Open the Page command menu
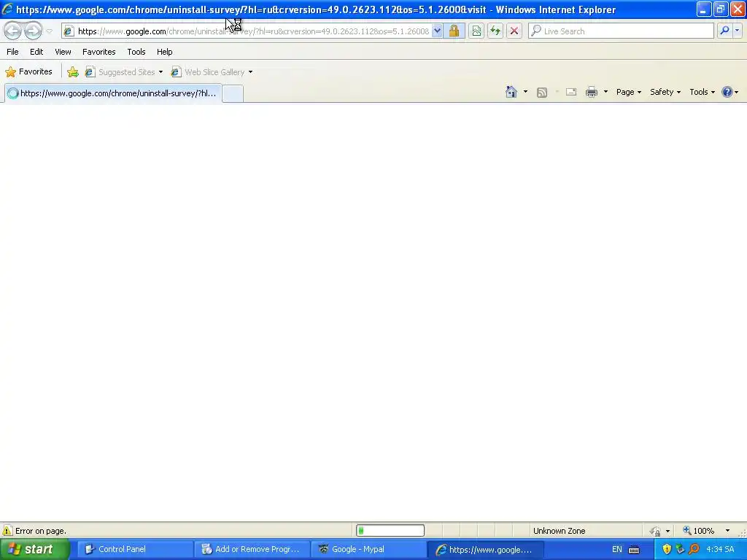This screenshot has height=560, width=747. (628, 92)
